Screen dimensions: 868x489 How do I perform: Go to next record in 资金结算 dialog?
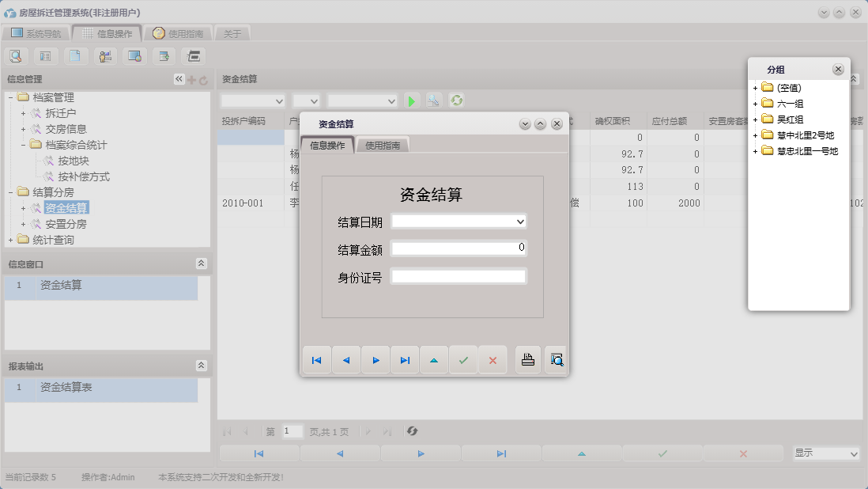coord(376,360)
